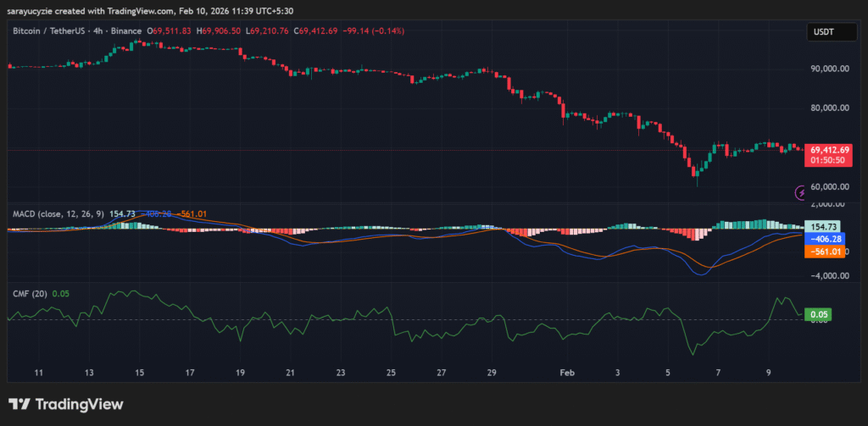Click the MACD (close, 12, 26, 9) label
The image size is (868, 426).
(58, 213)
